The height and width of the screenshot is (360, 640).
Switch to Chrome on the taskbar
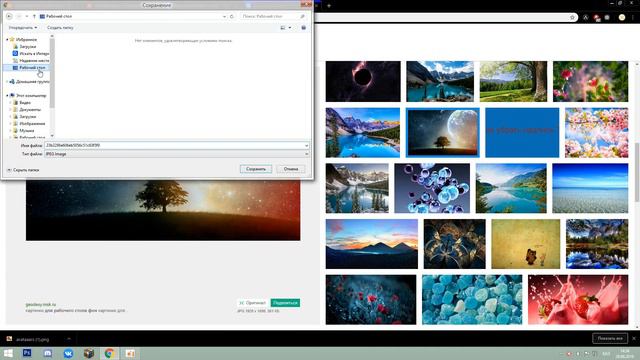(109, 353)
